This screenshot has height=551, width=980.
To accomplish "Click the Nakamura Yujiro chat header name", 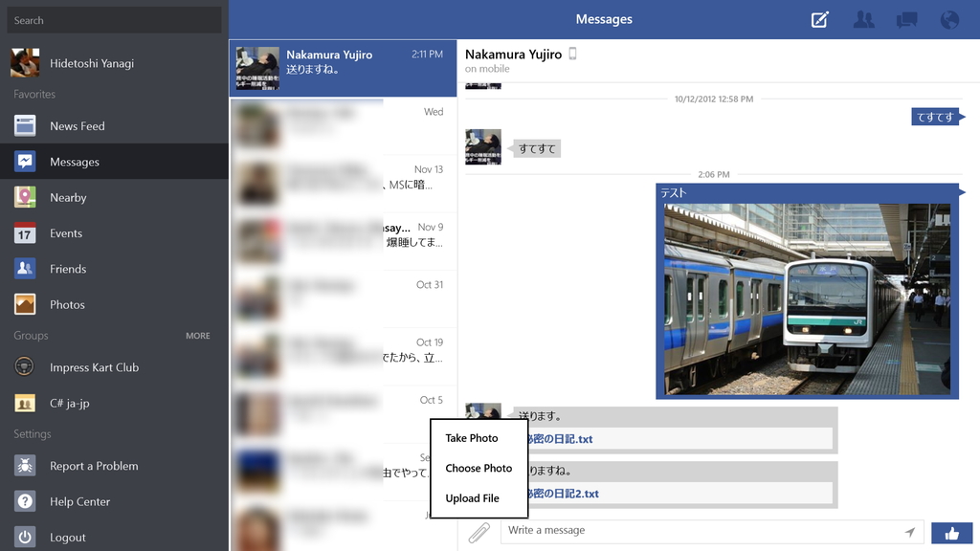I will coord(513,55).
